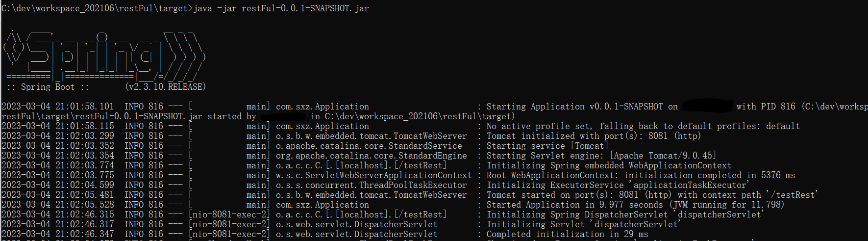868x241 pixels.
Task: Click timestamp 2023-03-04 21:02:46.315
Action: coord(58,214)
